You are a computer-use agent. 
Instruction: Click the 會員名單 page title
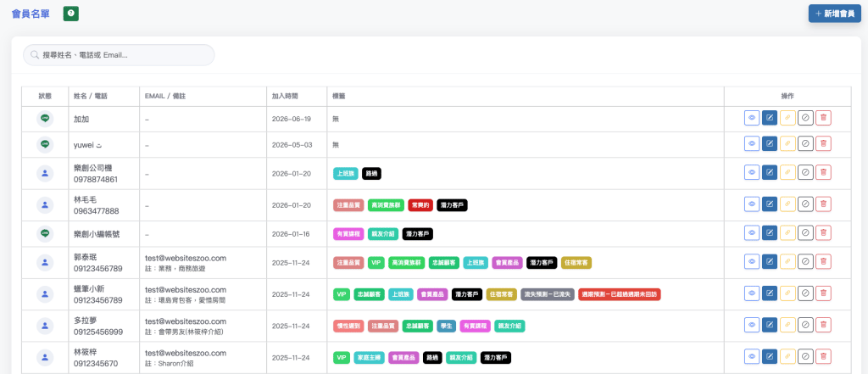[x=31, y=14]
